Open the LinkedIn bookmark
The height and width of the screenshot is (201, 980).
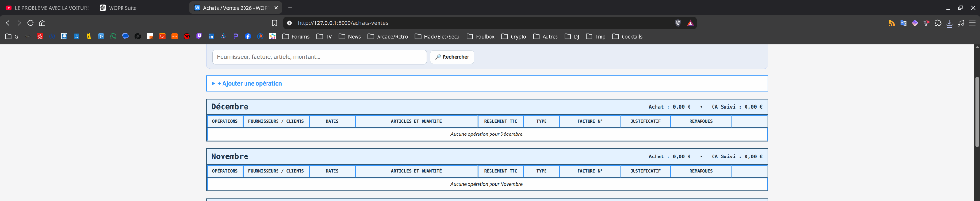(211, 36)
